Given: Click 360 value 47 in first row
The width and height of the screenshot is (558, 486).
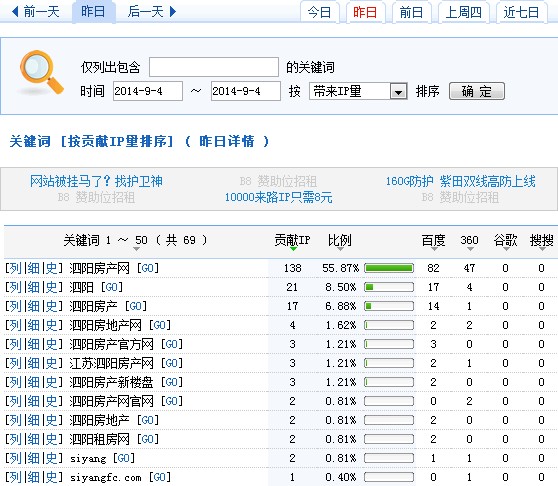Looking at the screenshot, I should click(x=469, y=268).
